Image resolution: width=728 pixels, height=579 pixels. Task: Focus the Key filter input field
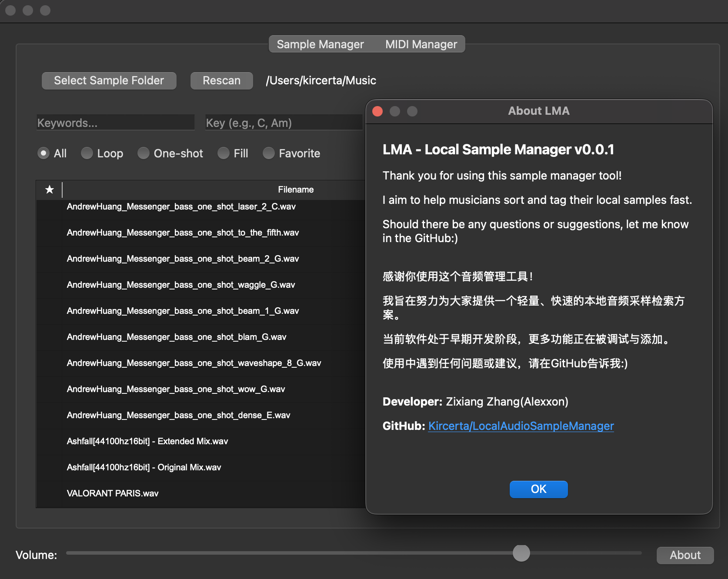pos(284,123)
